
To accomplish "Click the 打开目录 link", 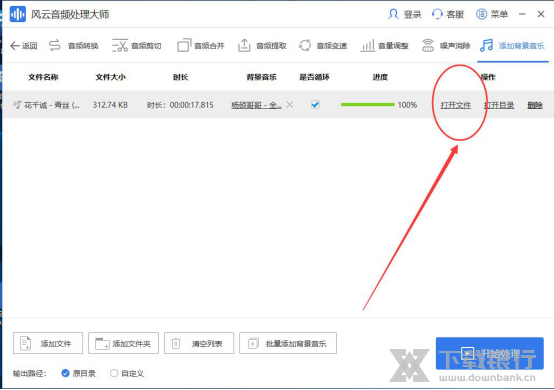I will pos(499,105).
